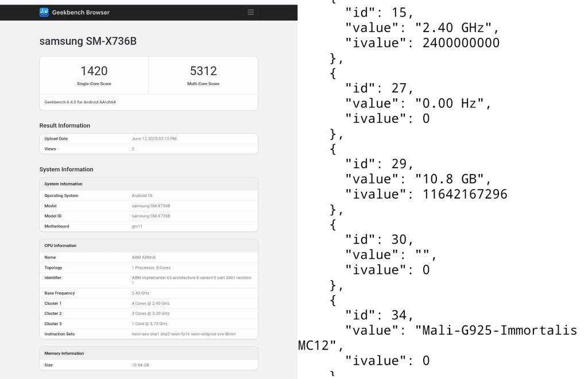588x379 pixels.
Task: Click the Instruction Sets row
Action: 149,334
